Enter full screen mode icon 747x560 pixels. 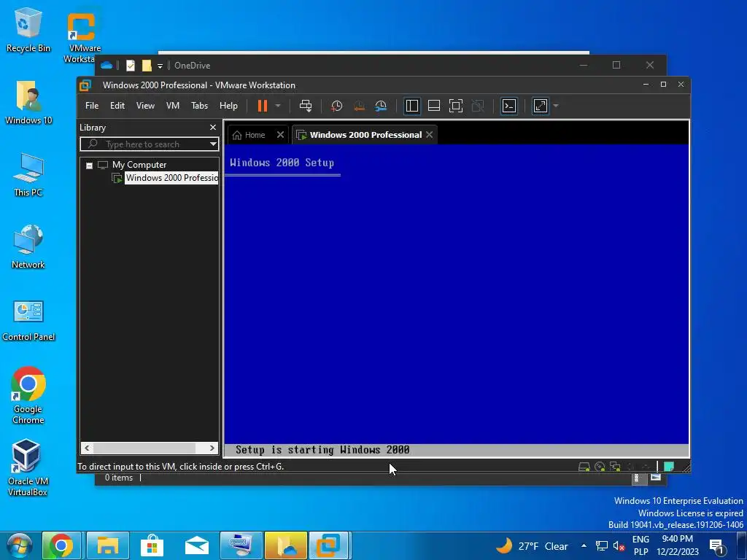coord(456,106)
